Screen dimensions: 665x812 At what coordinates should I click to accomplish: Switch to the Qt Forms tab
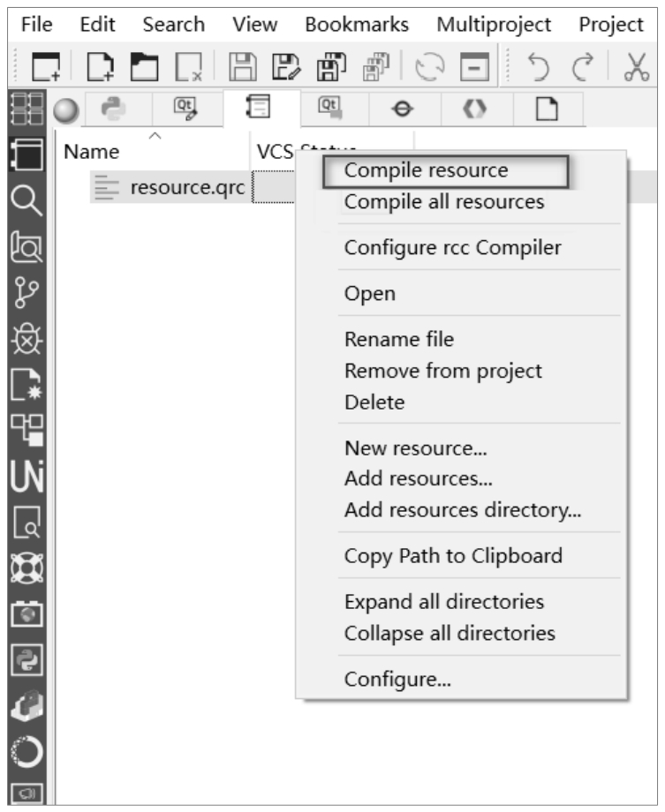tap(185, 109)
